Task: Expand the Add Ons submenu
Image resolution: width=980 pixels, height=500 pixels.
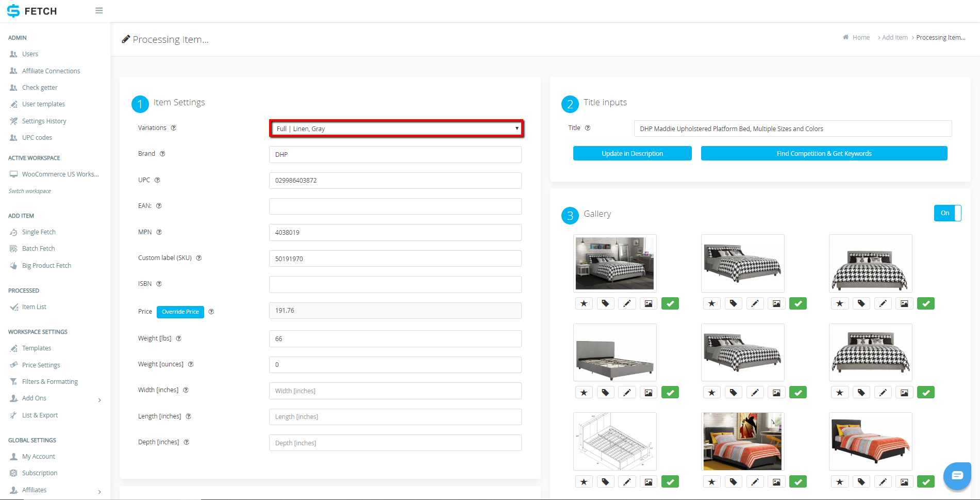Action: (99, 400)
